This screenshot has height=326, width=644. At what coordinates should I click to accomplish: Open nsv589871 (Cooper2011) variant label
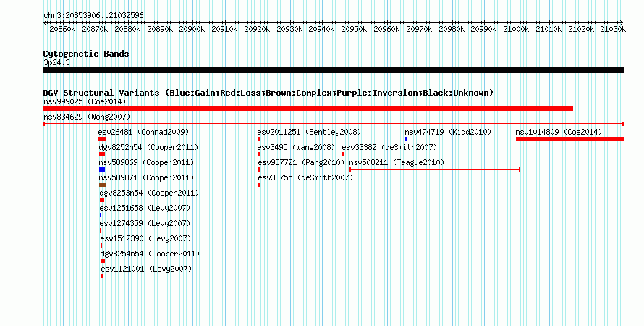(x=146, y=177)
